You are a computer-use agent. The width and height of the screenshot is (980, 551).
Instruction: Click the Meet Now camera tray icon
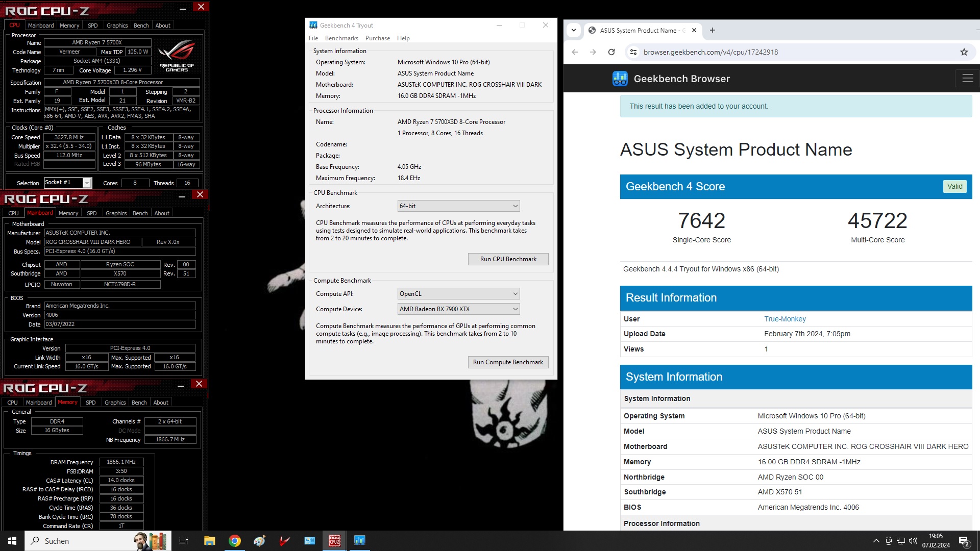tap(889, 541)
